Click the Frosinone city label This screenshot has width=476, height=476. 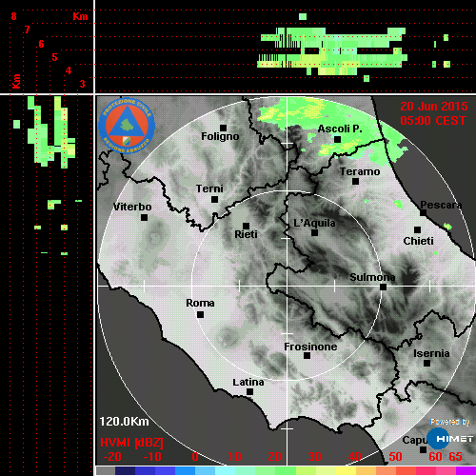(x=310, y=347)
